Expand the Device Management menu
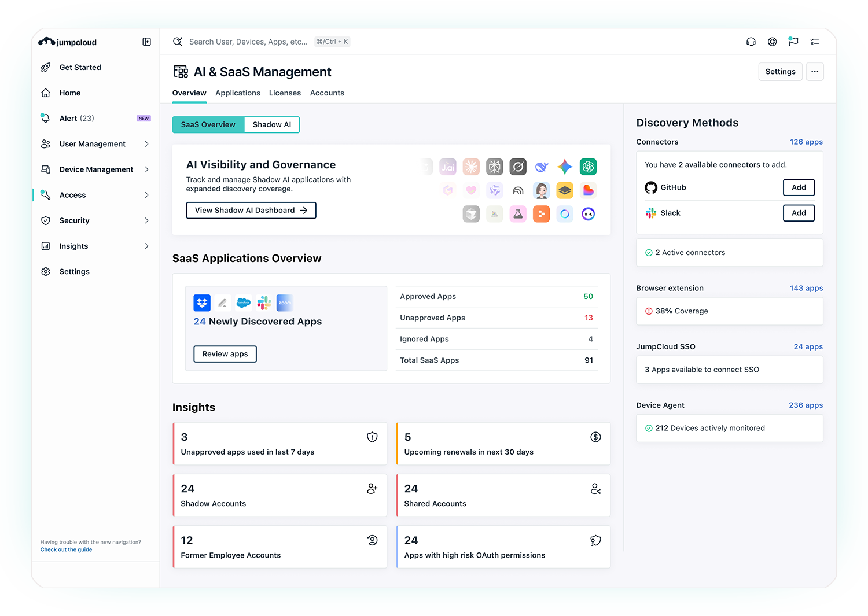The image size is (868, 616). pos(146,169)
